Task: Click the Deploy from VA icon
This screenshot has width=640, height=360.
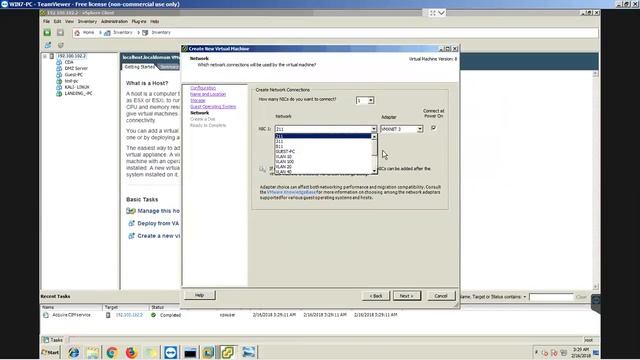Action: (131, 223)
